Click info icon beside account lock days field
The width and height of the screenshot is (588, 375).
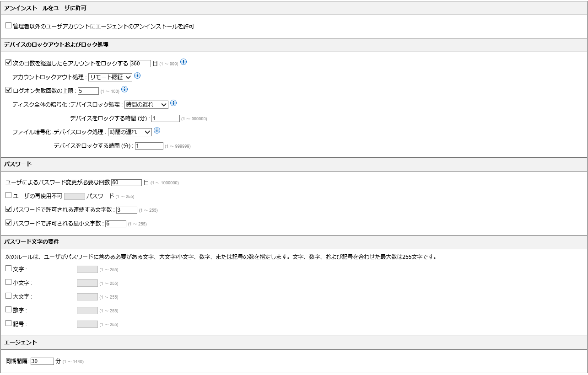point(183,62)
